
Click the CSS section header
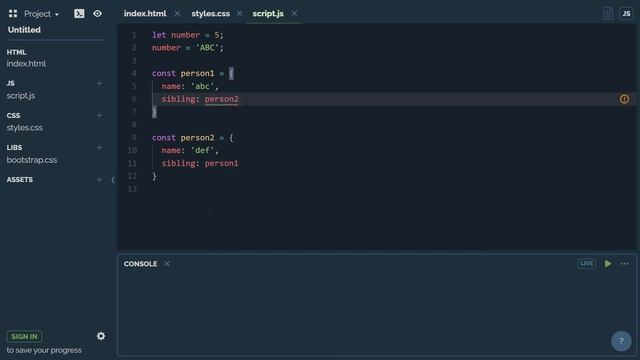[13, 116]
